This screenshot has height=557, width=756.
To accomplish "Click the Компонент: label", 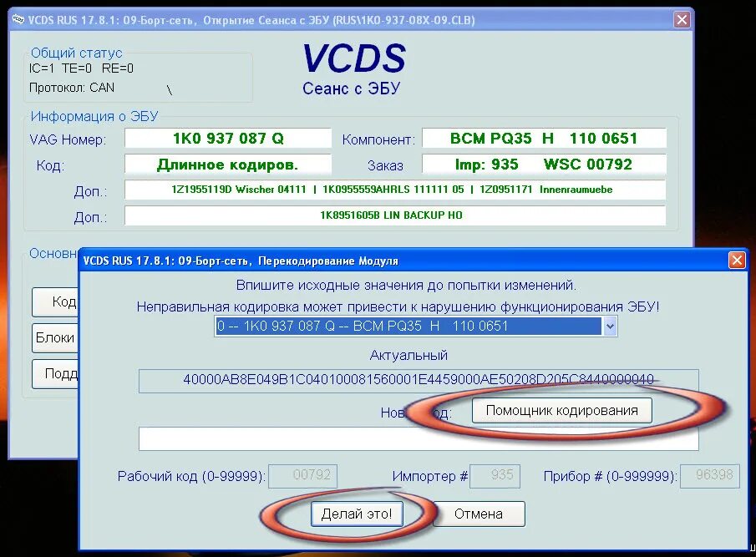I will coord(378,139).
